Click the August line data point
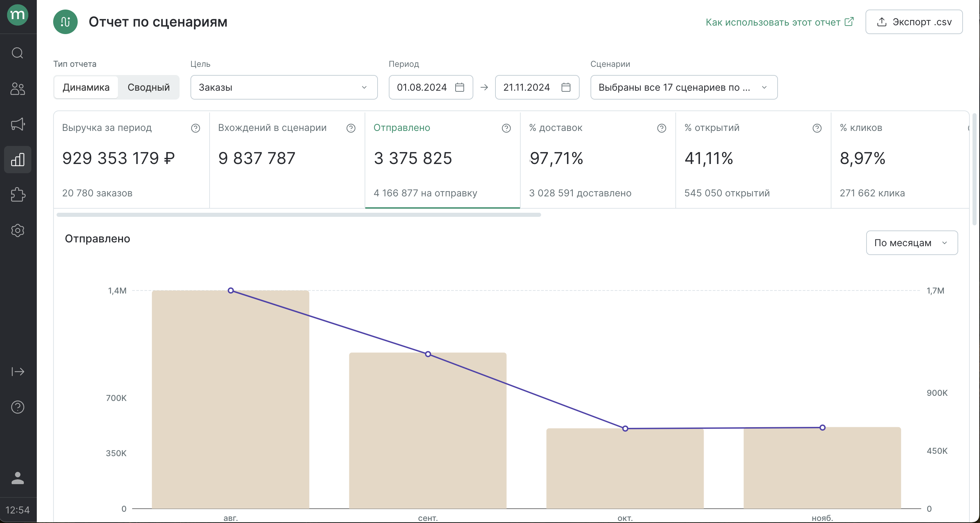Viewport: 980px width, 523px height. click(x=231, y=290)
